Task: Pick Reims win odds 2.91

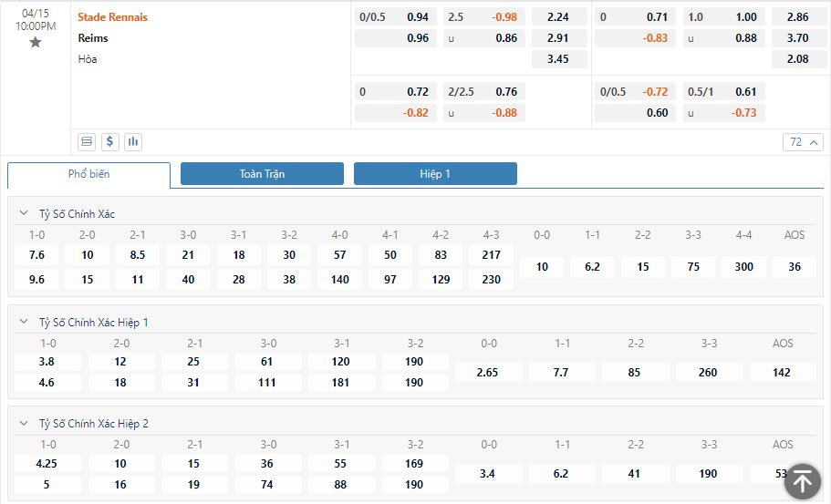Action: 559,38
